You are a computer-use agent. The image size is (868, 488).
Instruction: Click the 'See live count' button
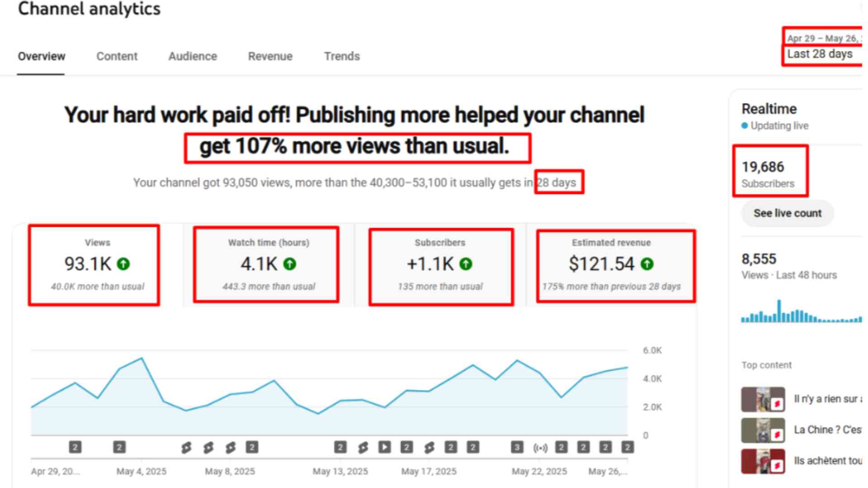pos(787,213)
